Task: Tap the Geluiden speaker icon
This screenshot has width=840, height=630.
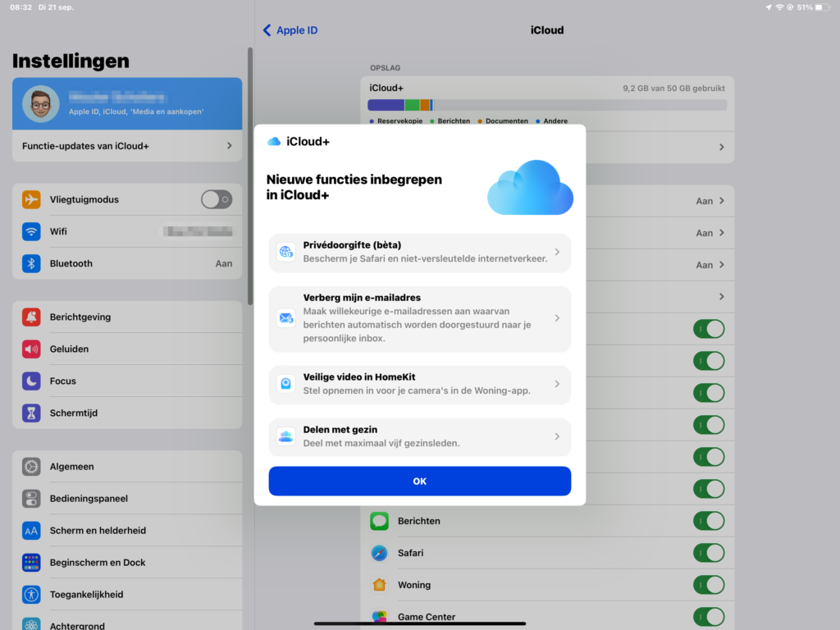Action: click(x=31, y=349)
